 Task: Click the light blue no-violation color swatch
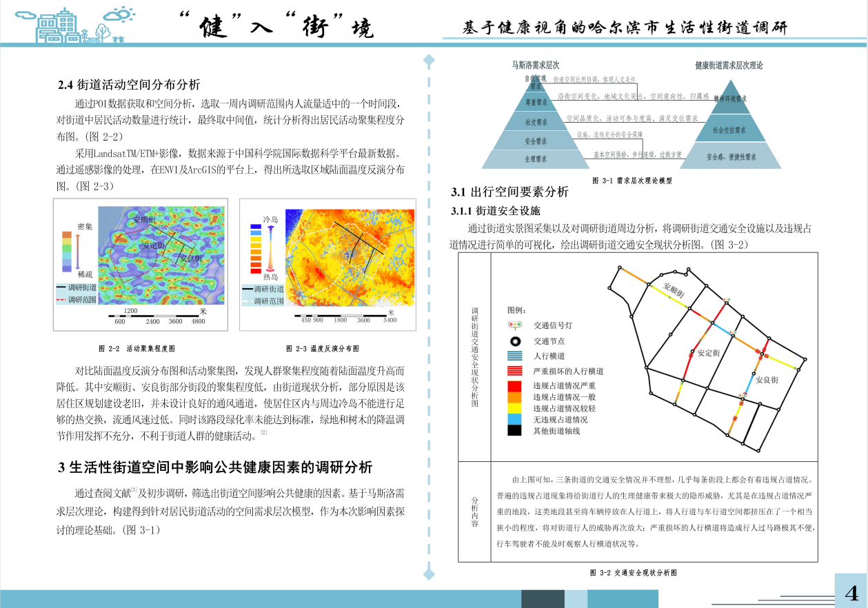click(514, 419)
